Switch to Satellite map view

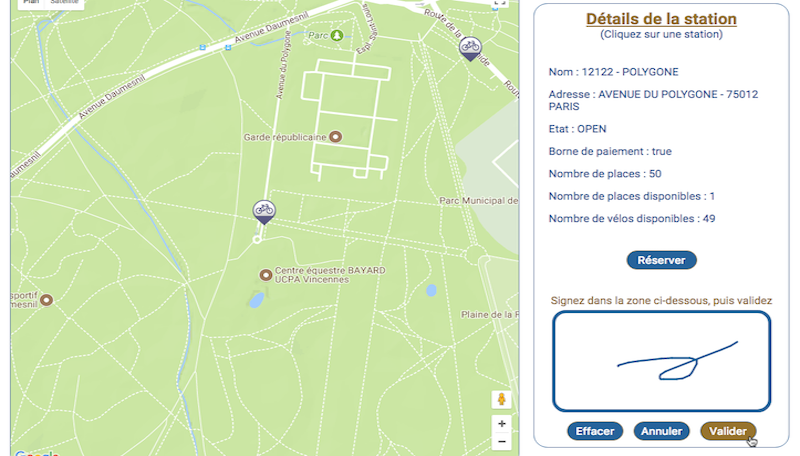pos(66,3)
